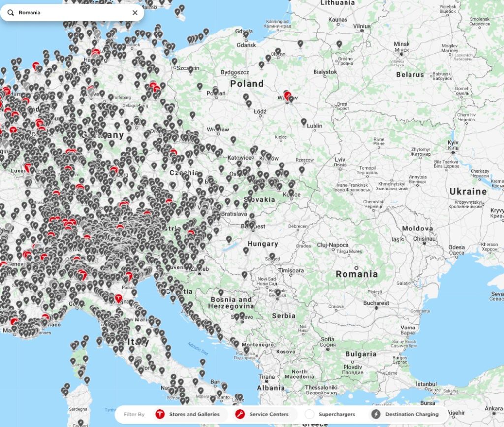Viewport: 504px width, 427px height.
Task: Click the charging pin over Gdańsk
Action: click(245, 34)
